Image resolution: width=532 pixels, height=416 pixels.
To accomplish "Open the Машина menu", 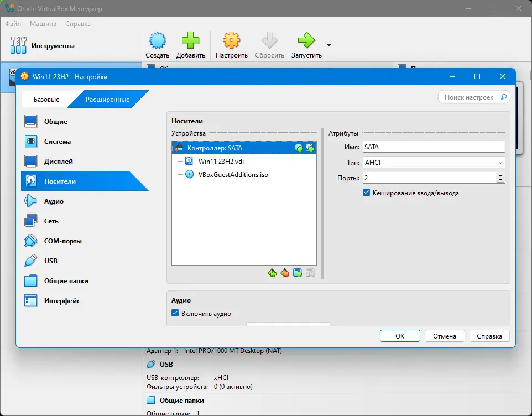I will click(x=43, y=24).
